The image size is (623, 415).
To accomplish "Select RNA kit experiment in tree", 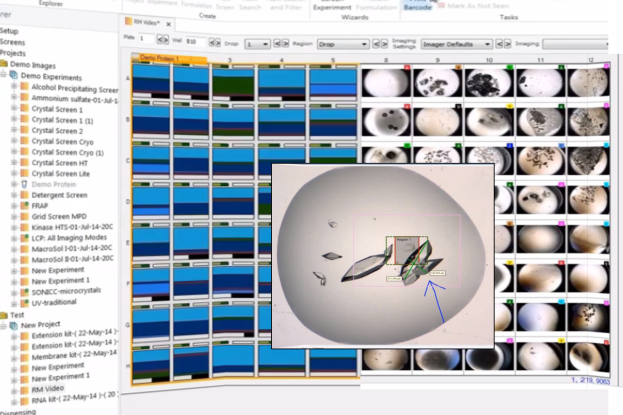I will 74,398.
